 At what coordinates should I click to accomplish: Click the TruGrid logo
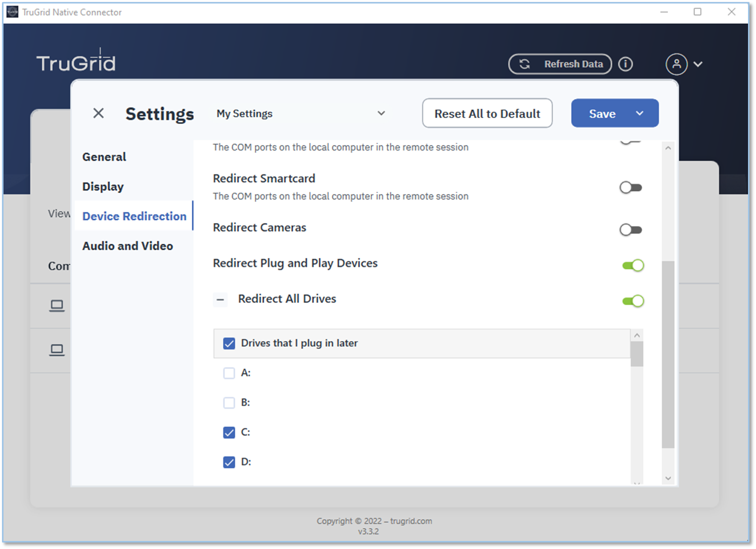point(76,60)
